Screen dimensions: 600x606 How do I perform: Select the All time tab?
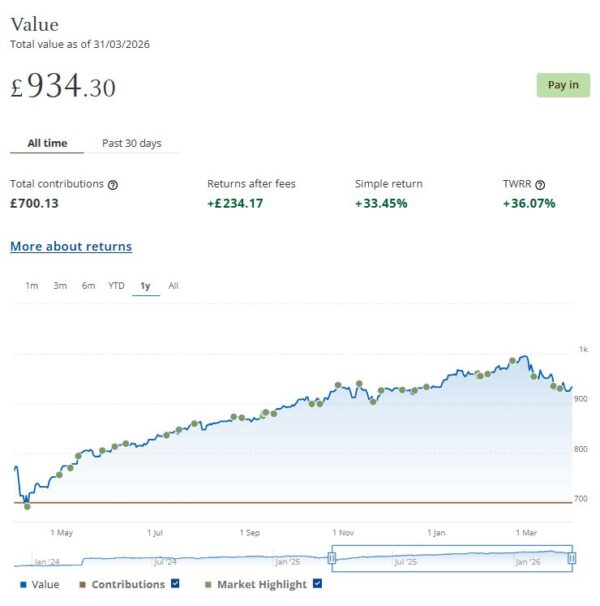[x=47, y=143]
